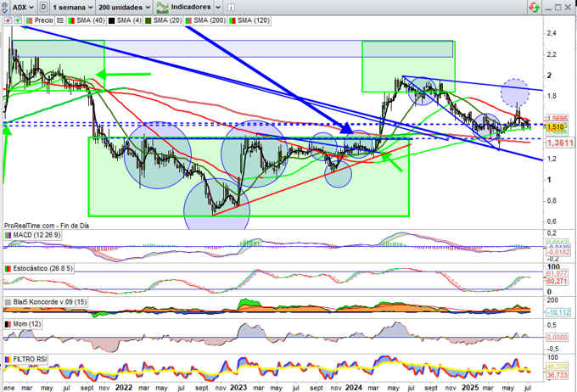This screenshot has width=577, height=392.
Task: Open the SMA (200) indicator settings
Action: (210, 20)
